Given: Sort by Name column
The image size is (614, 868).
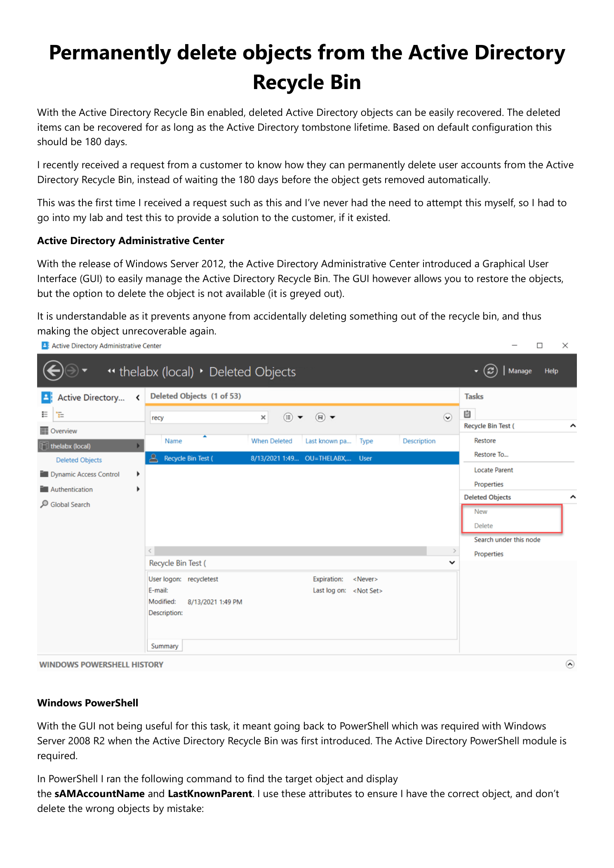Looking at the screenshot, I should tap(173, 441).
